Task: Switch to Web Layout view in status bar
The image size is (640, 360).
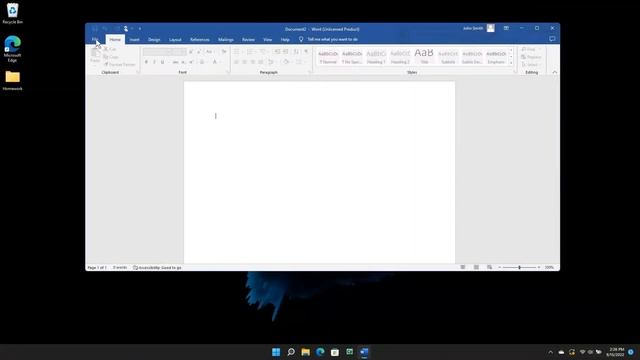Action: coord(489,267)
